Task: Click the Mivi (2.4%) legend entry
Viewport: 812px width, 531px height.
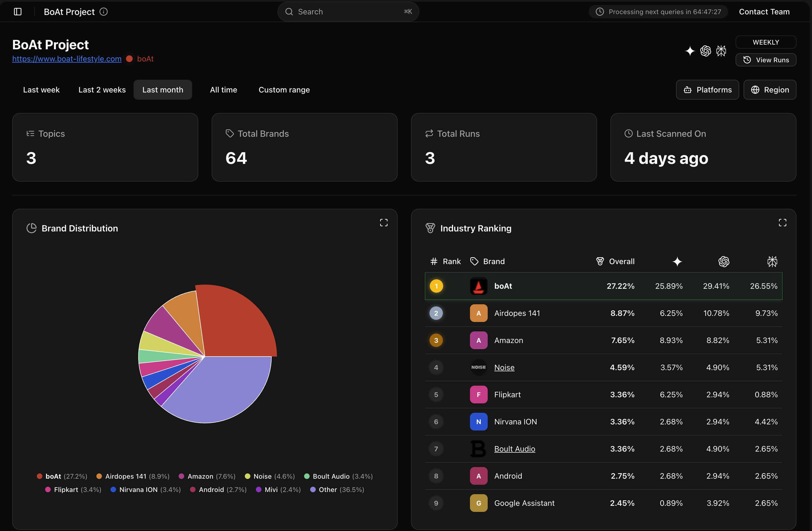Action: pos(278,490)
